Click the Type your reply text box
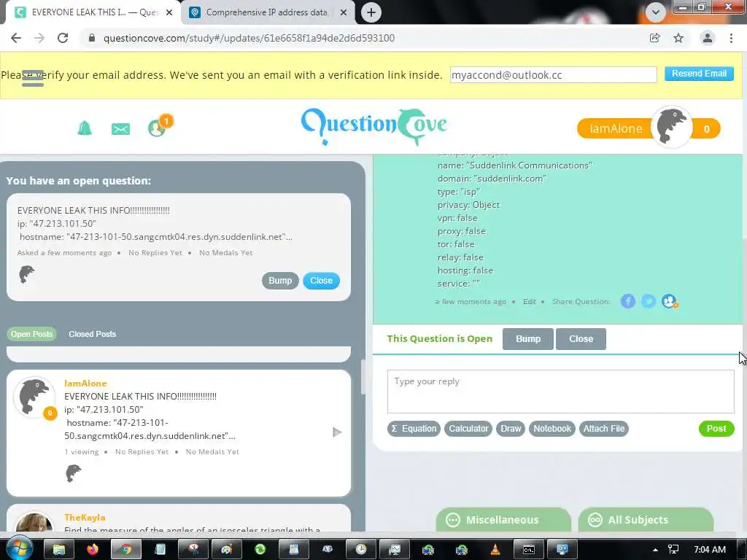 click(560, 392)
